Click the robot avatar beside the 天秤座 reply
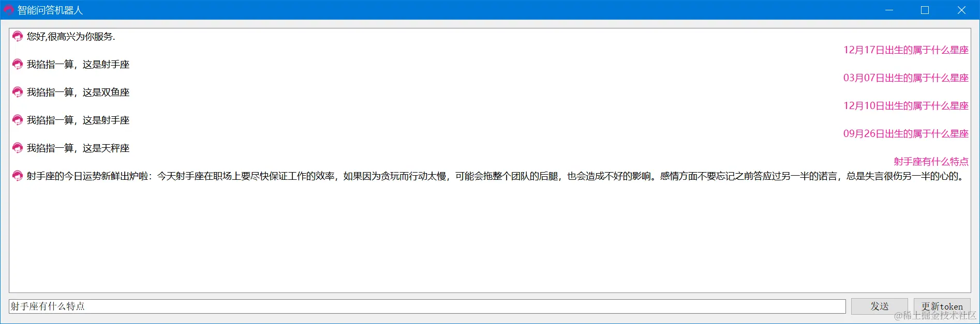The height and width of the screenshot is (324, 980). tap(18, 148)
